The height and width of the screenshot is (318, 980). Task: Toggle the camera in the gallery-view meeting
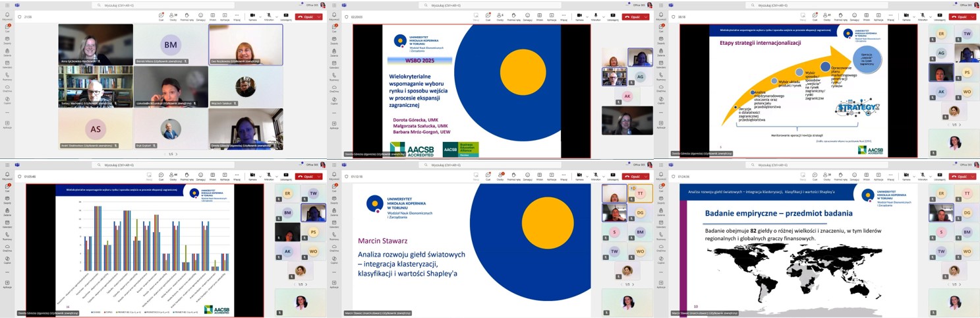(252, 16)
